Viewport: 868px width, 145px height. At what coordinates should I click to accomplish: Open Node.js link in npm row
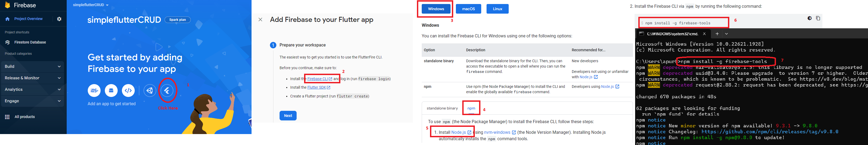610,87
